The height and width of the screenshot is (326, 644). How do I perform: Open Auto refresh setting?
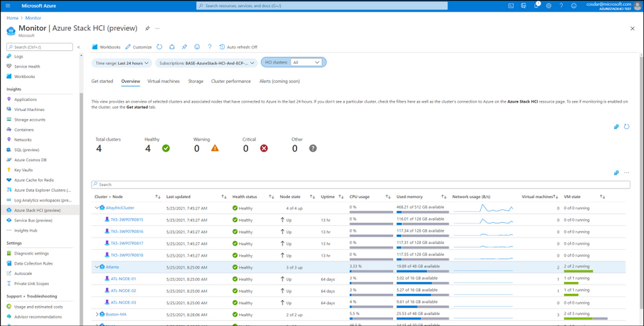coord(239,47)
